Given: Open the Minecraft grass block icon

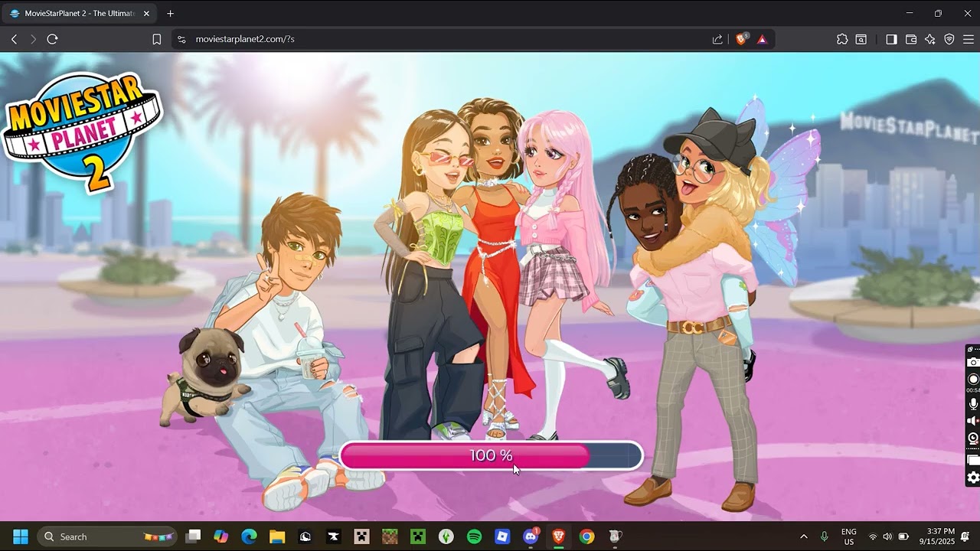Looking at the screenshot, I should [390, 536].
